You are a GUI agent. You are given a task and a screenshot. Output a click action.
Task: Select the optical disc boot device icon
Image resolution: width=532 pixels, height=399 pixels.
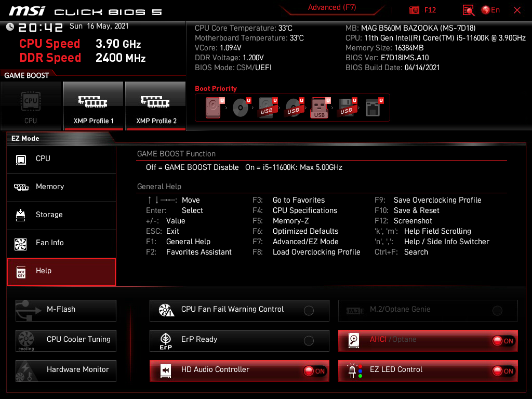click(241, 108)
